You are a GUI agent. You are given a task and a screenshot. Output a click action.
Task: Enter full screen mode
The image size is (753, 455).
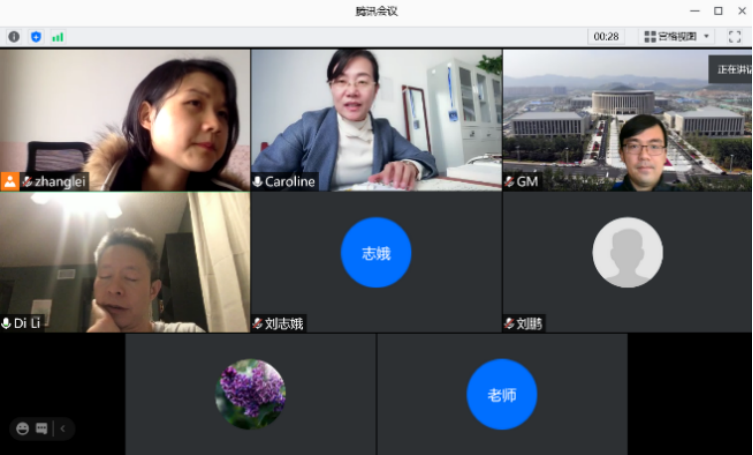tap(734, 36)
